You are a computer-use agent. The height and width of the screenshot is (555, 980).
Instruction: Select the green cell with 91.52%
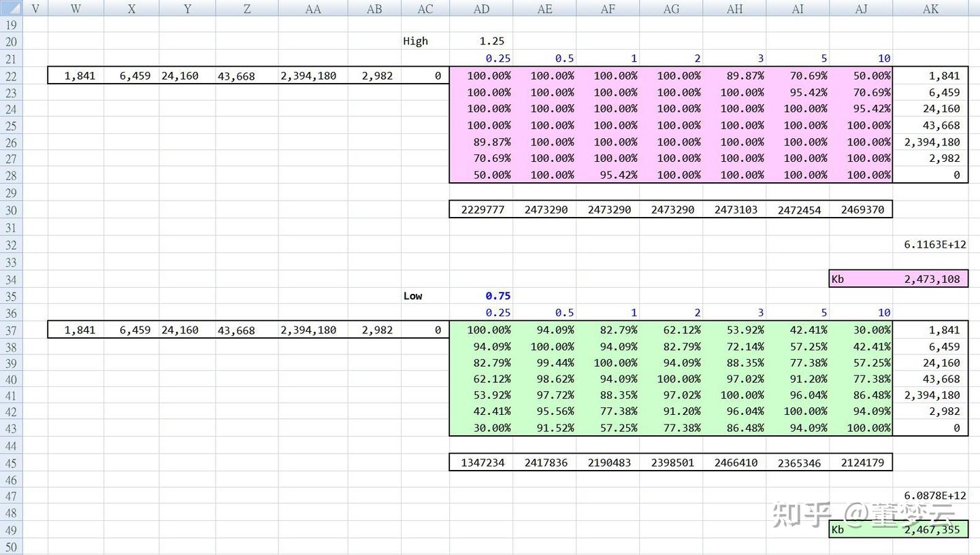[x=544, y=428]
